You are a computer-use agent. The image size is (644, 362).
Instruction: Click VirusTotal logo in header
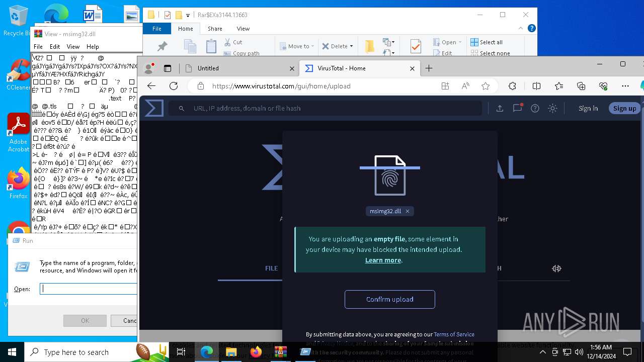coord(154,108)
